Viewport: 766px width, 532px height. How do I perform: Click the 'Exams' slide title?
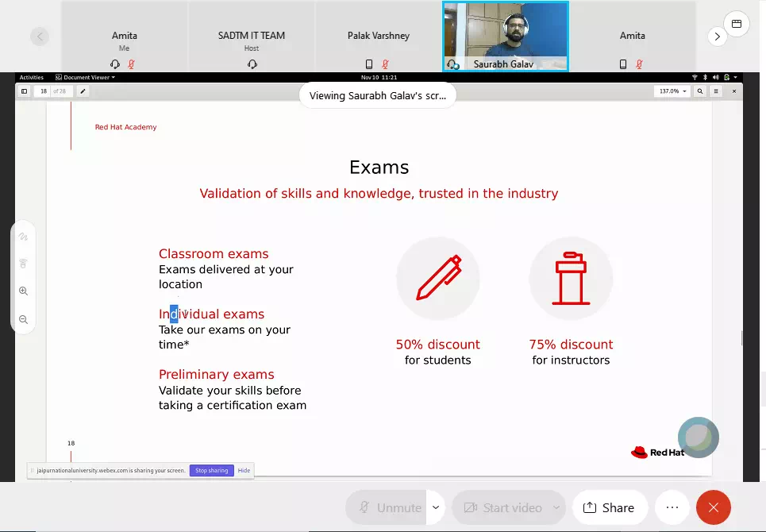pos(379,168)
